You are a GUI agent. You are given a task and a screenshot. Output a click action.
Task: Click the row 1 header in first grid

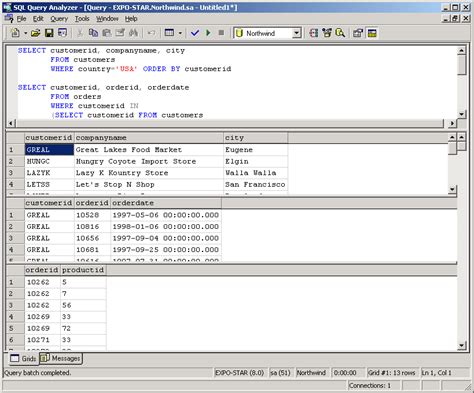[x=15, y=150]
